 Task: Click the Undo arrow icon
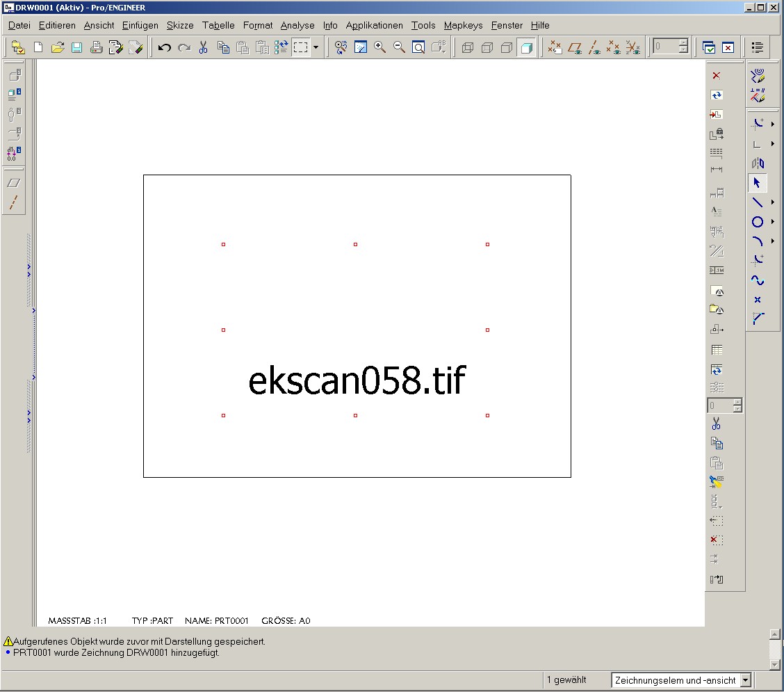165,47
